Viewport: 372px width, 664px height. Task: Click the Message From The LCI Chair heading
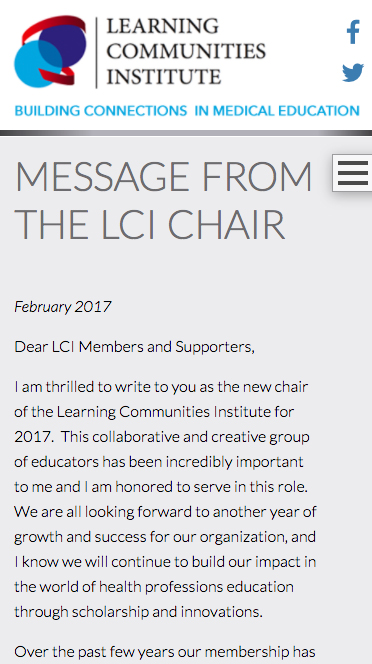click(163, 200)
